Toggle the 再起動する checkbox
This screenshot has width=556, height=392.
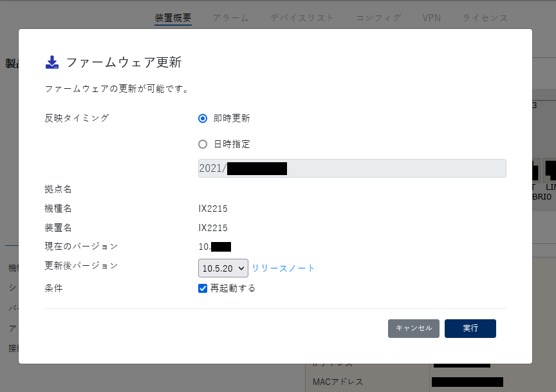tap(203, 288)
